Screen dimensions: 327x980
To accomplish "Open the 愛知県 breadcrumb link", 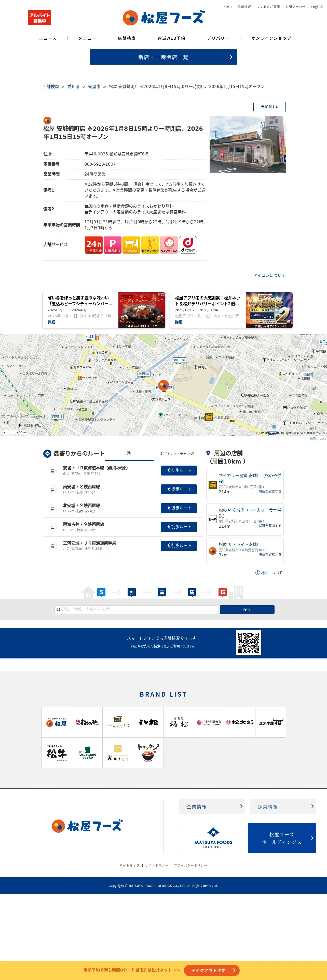I will pyautogui.click(x=73, y=87).
